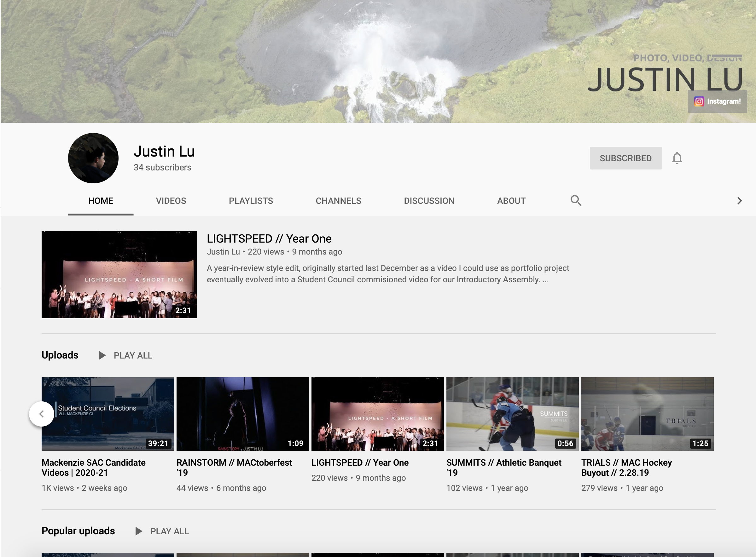Open TRIALS // MAC Hockey Buyout thumbnail

click(x=647, y=414)
